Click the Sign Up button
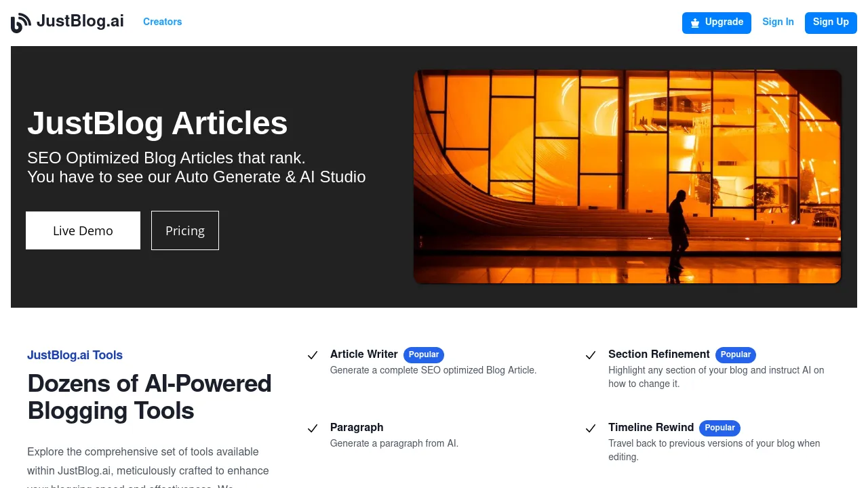Screen dimensions: 868x488 click(x=831, y=22)
